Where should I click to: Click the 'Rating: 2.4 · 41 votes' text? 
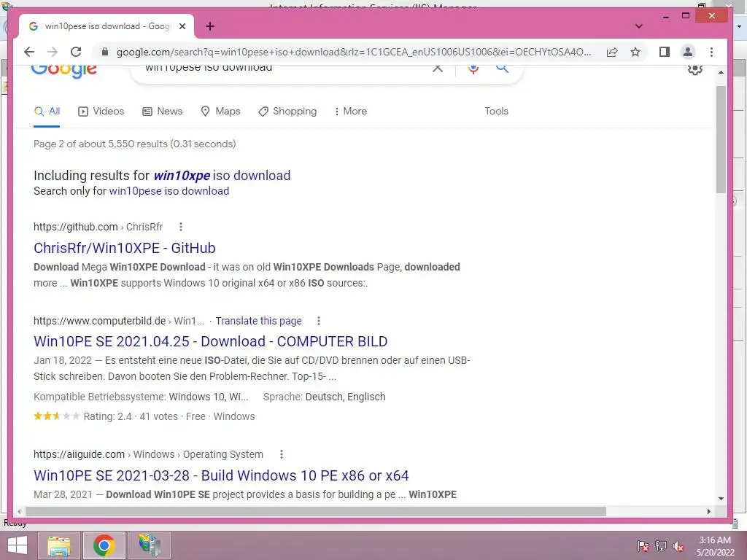(131, 416)
